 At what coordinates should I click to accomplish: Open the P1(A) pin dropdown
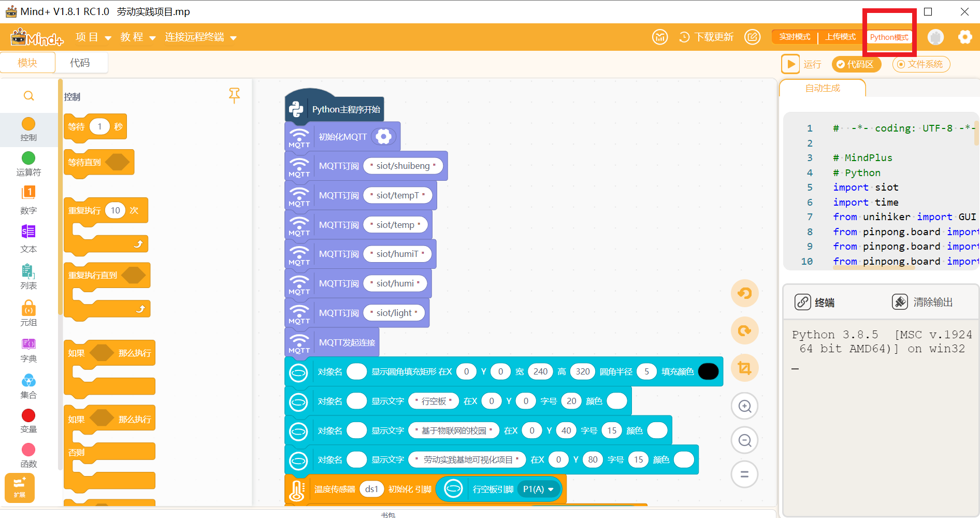[x=538, y=489]
